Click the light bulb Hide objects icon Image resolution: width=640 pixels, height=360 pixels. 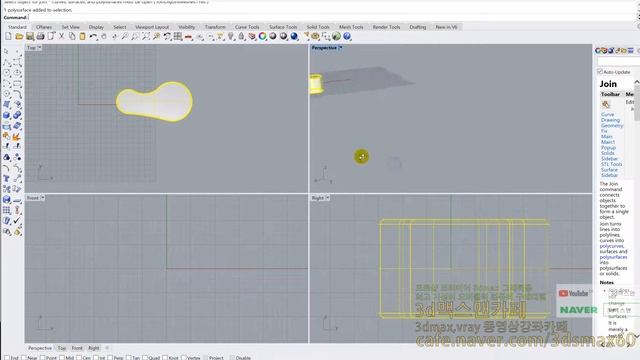pyautogui.click(x=231, y=36)
